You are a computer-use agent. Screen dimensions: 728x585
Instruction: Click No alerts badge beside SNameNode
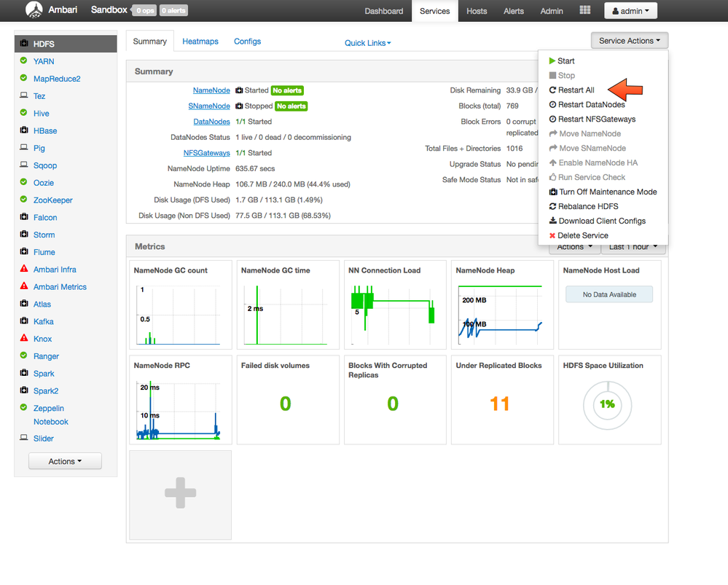tap(291, 106)
